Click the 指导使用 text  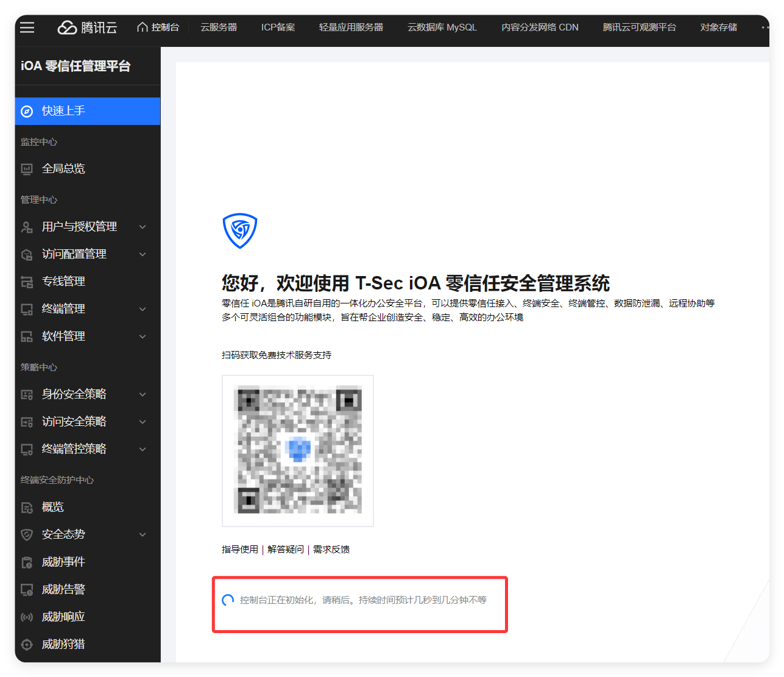pyautogui.click(x=240, y=550)
